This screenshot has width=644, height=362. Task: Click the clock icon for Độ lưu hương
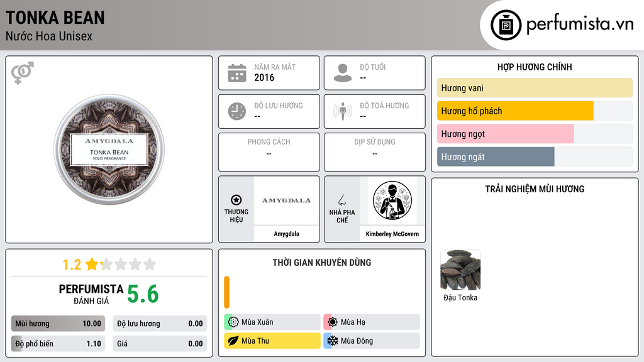click(237, 111)
